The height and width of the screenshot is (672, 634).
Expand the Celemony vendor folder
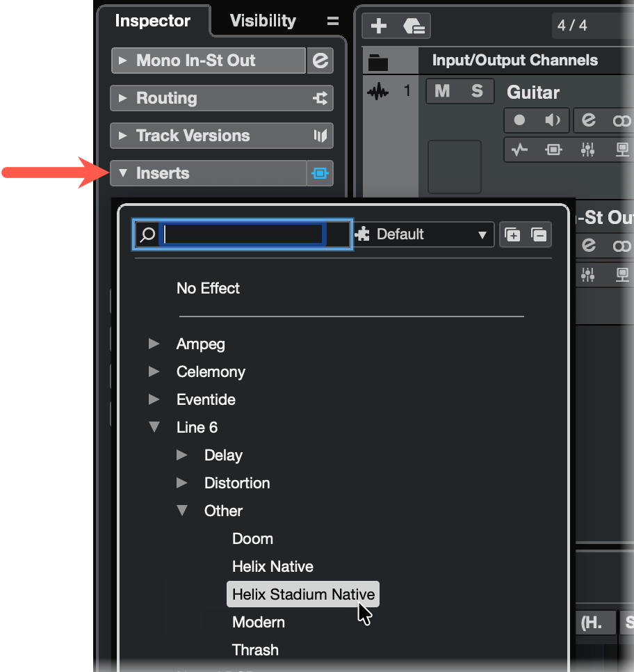tap(154, 371)
